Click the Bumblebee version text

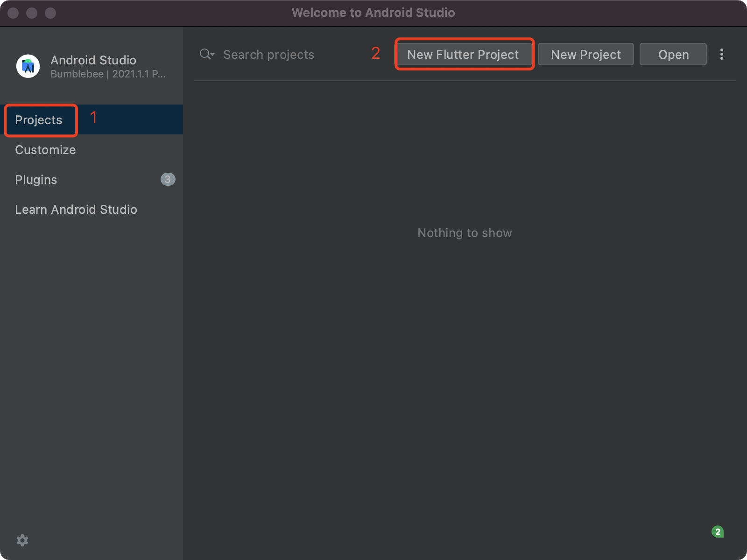click(108, 74)
